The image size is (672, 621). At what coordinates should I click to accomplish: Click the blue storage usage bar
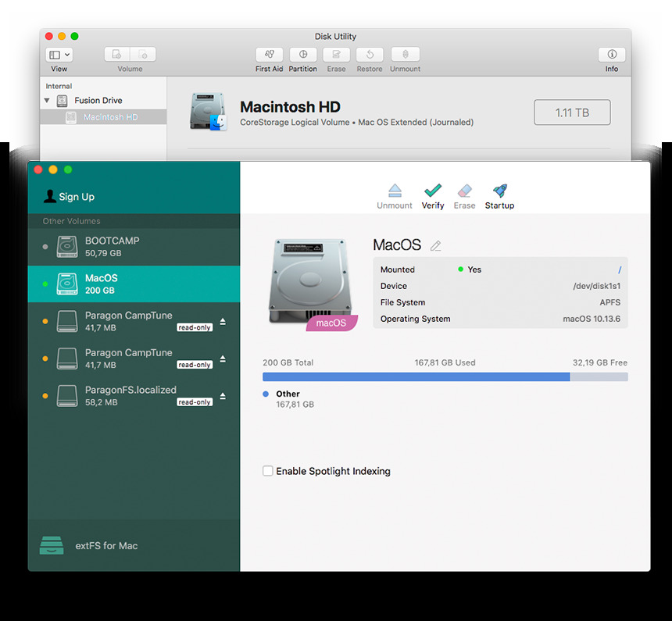pyautogui.click(x=416, y=377)
